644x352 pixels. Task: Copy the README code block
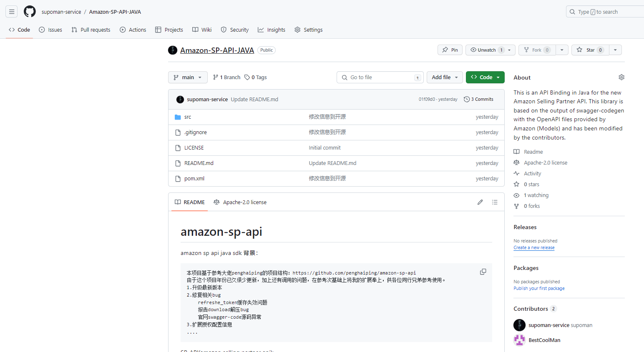click(x=483, y=272)
